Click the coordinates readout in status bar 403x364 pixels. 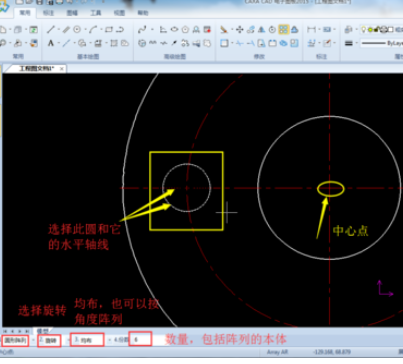[x=332, y=352]
